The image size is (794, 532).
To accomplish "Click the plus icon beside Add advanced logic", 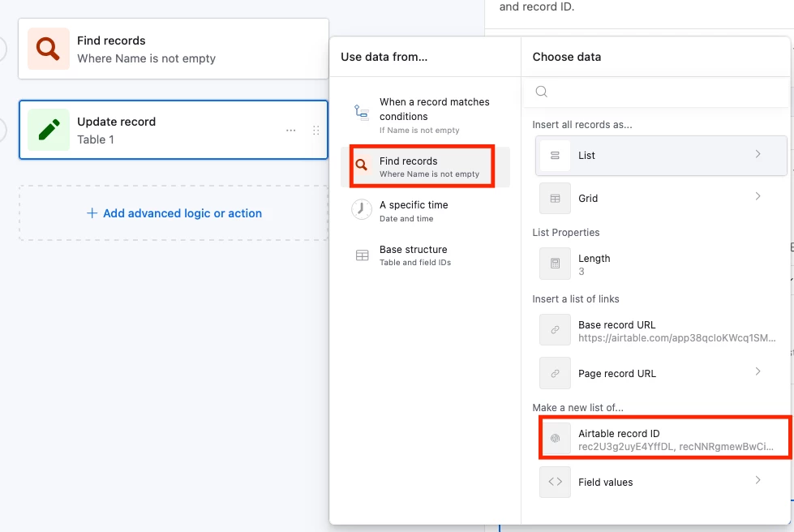I will 92,213.
